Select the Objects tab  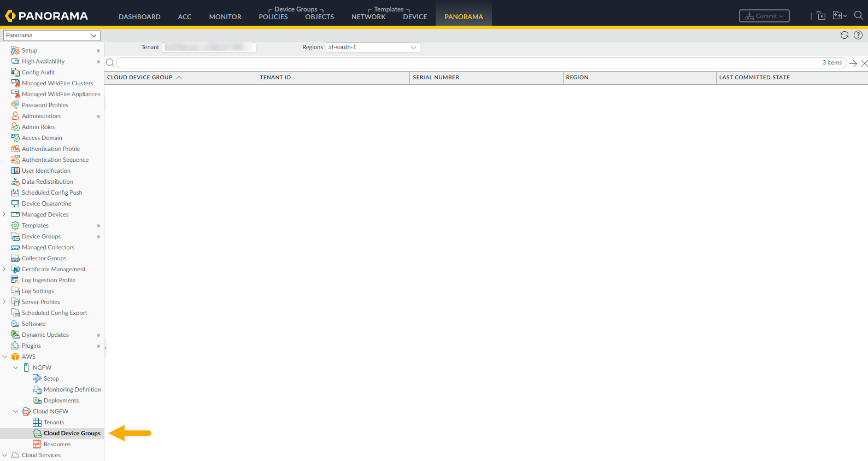pyautogui.click(x=320, y=17)
